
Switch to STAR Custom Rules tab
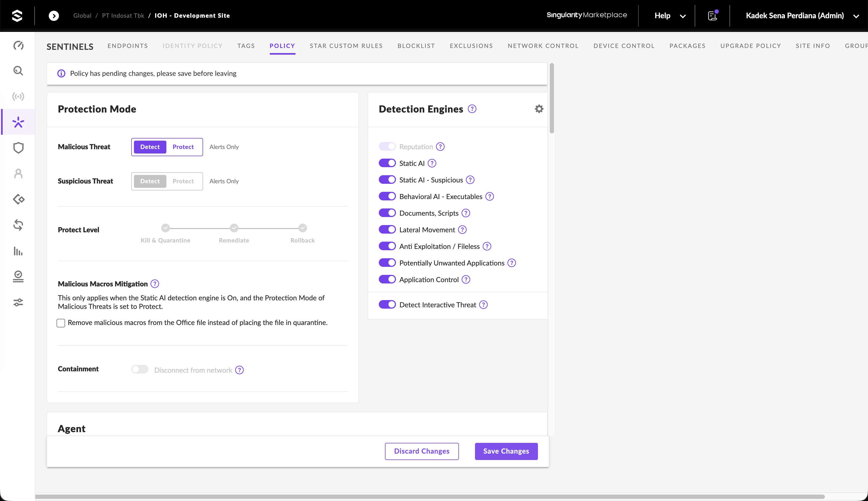pos(346,46)
